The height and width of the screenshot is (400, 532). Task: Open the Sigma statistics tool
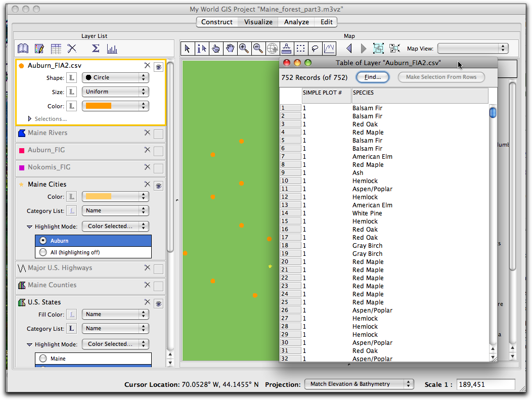(x=95, y=48)
